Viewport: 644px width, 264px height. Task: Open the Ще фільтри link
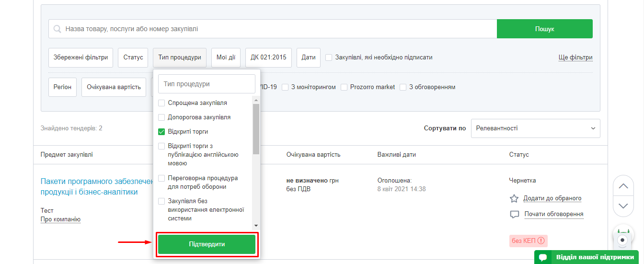coord(575,57)
